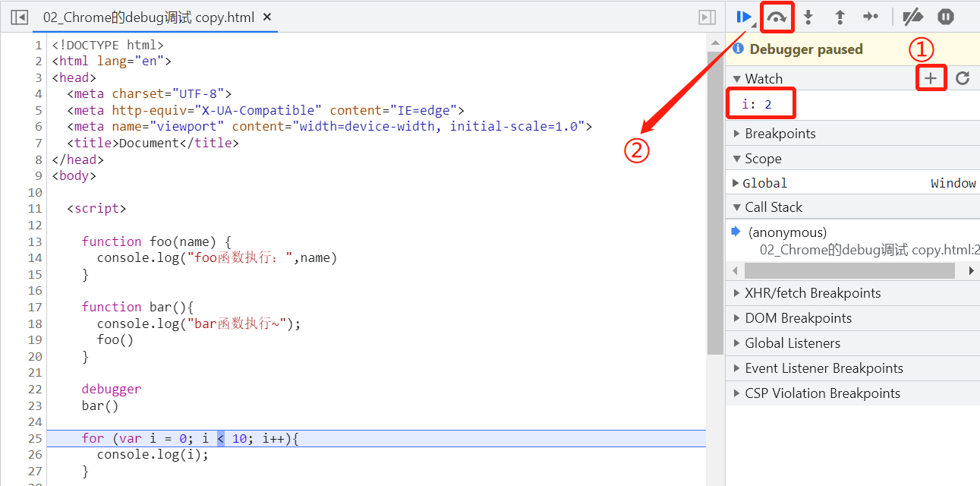Toggle pause on exceptions
Viewport: 980px width, 486px height.
pyautogui.click(x=945, y=17)
